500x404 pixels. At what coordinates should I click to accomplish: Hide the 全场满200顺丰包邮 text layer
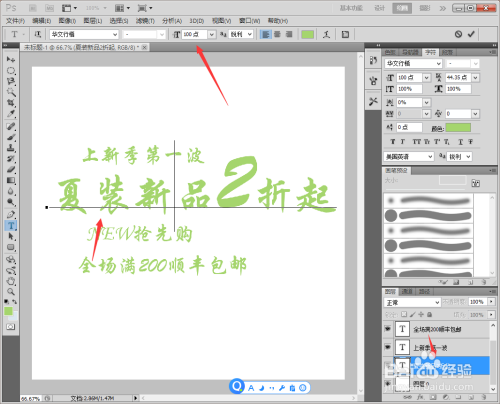pyautogui.click(x=388, y=329)
